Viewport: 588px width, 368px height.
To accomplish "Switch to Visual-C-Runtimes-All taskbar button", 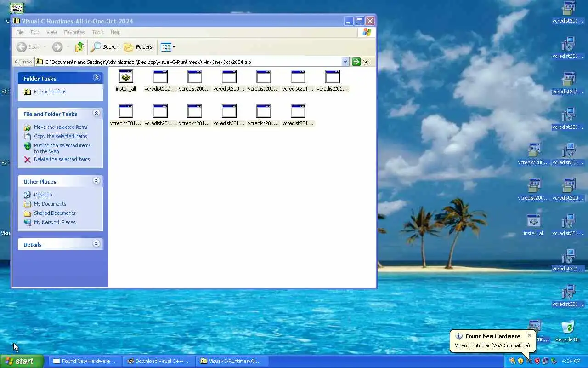I will (232, 361).
